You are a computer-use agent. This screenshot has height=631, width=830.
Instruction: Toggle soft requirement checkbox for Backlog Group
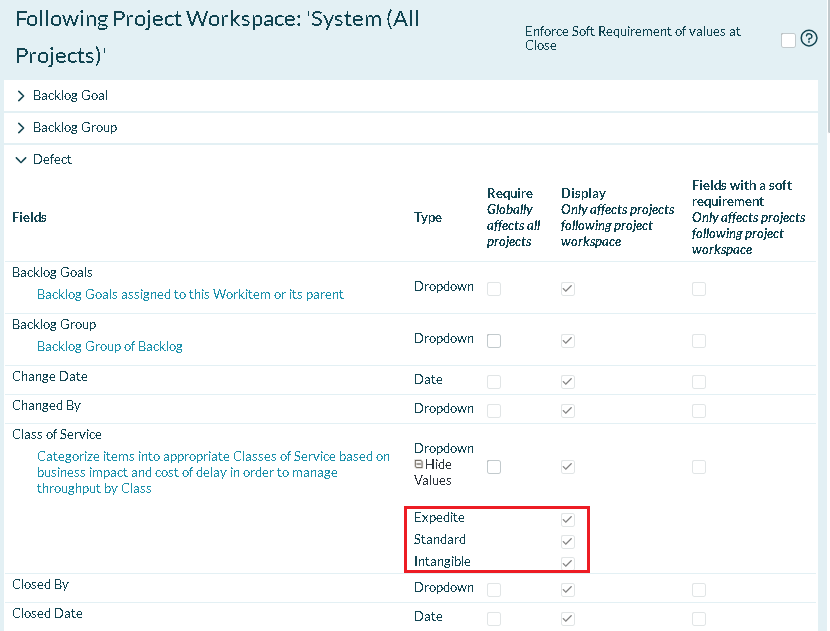(x=699, y=340)
